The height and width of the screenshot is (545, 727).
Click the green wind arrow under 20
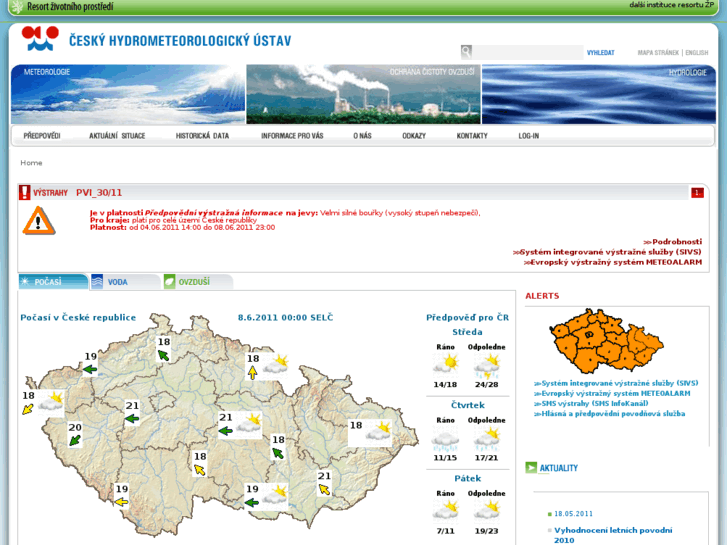point(75,440)
